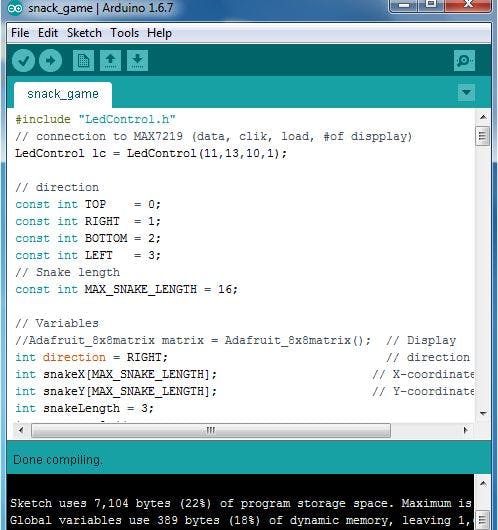Viewport: 498px width, 530px height.
Task: Close the Arduino window
Action: coord(468,6)
